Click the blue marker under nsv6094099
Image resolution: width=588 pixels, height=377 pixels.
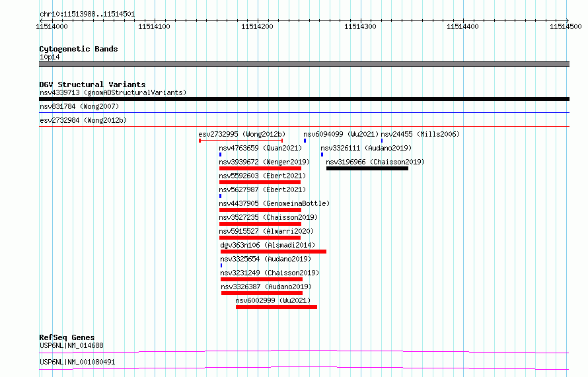tap(305, 141)
